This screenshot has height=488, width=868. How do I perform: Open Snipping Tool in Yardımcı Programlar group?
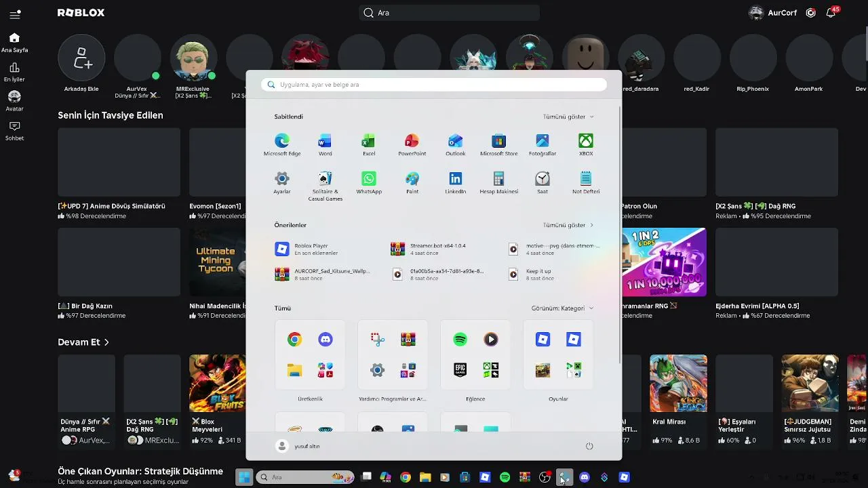[378, 340]
